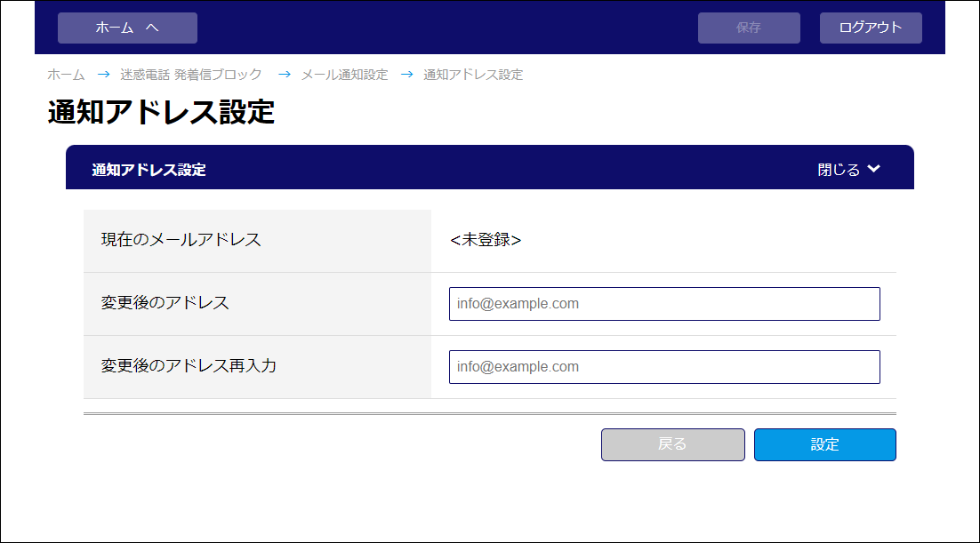Click the ログアウト button

point(871,28)
